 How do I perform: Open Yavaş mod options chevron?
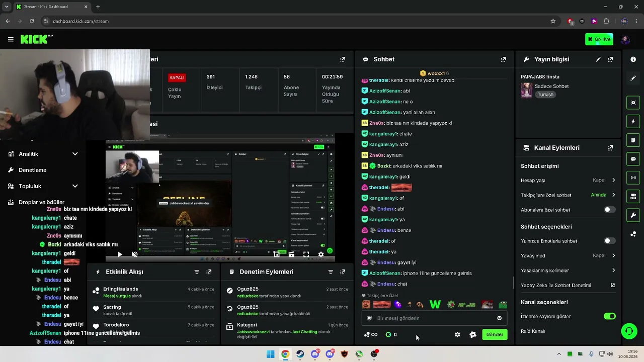click(x=613, y=255)
